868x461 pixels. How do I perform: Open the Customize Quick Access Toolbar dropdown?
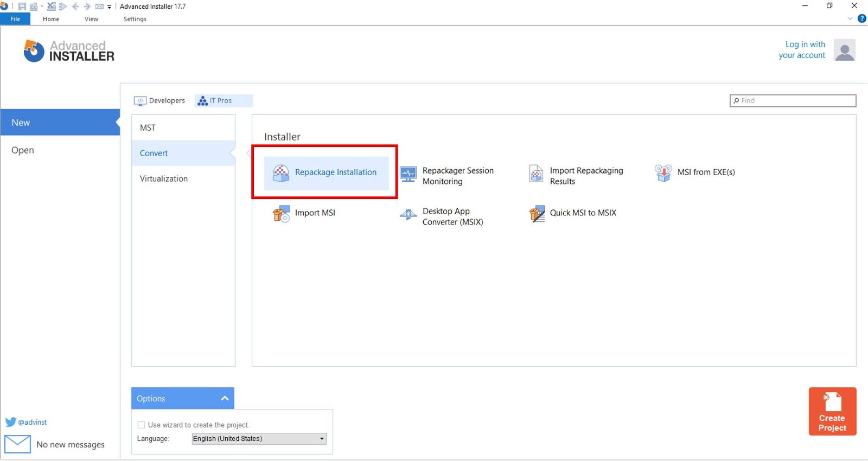(x=109, y=7)
